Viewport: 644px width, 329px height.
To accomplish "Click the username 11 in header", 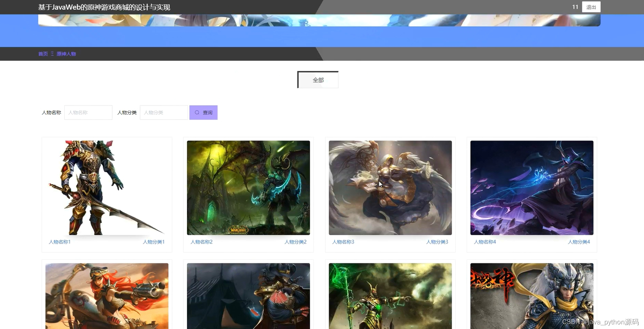I will point(575,7).
